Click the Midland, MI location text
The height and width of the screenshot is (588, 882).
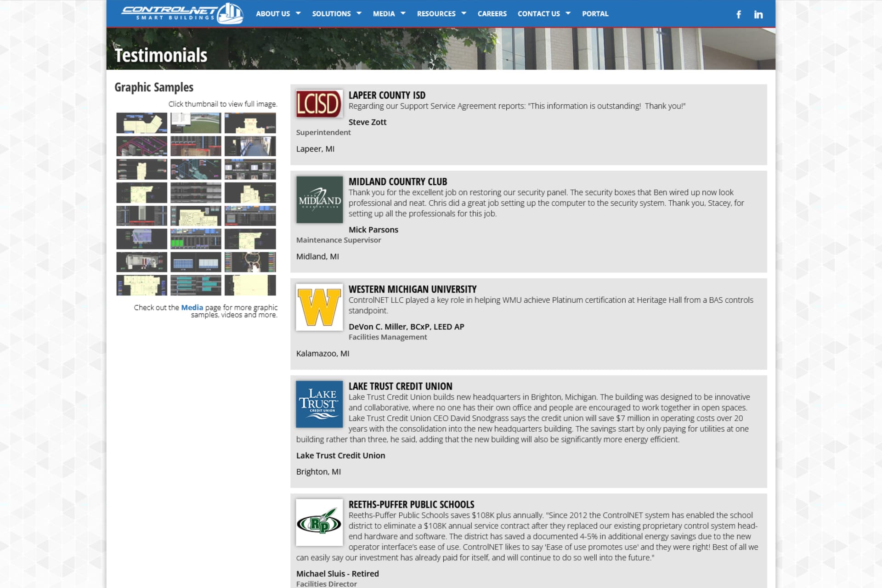pos(317,256)
